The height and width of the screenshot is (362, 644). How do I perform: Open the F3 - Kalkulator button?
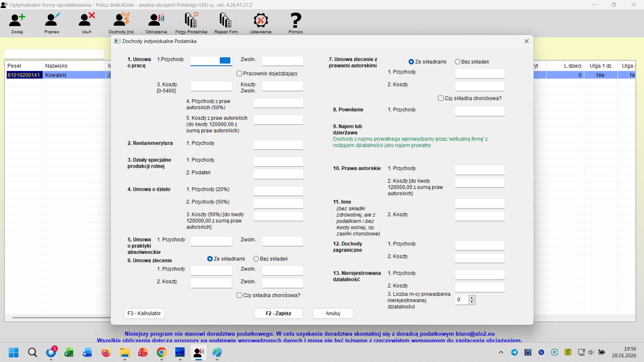point(144,313)
